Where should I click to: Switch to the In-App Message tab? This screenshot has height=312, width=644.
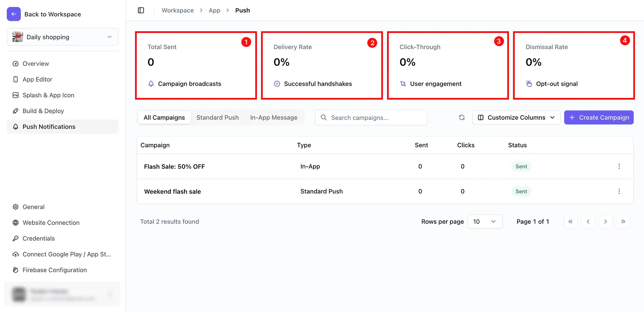(x=274, y=118)
